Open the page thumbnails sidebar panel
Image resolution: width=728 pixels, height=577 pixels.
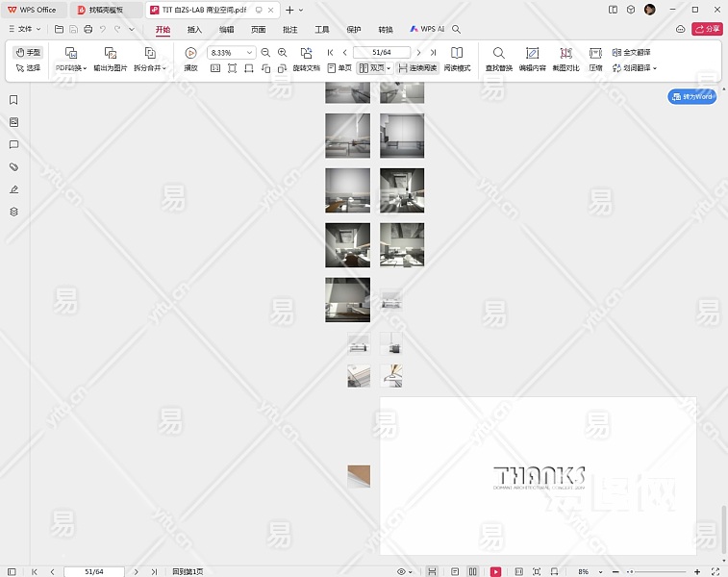[13, 122]
